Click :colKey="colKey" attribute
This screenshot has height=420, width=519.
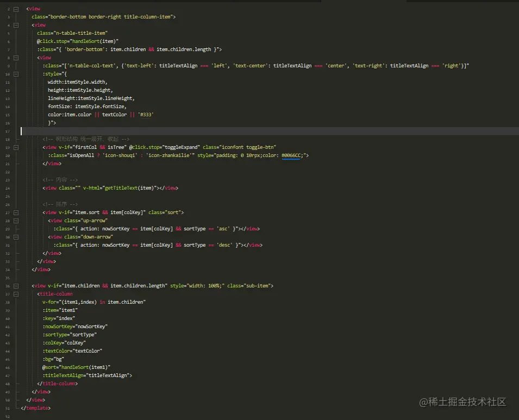tap(64, 342)
